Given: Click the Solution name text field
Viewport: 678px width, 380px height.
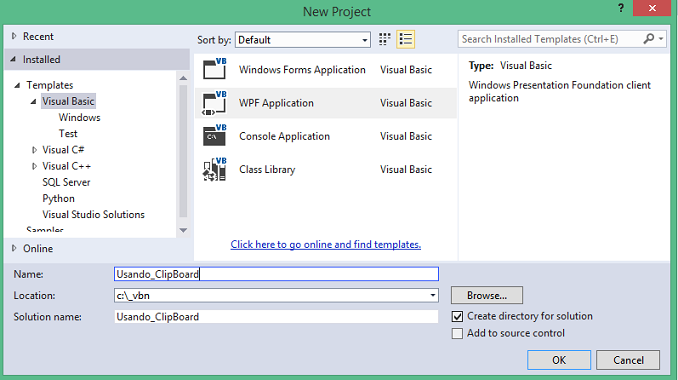Looking at the screenshot, I should pyautogui.click(x=276, y=316).
